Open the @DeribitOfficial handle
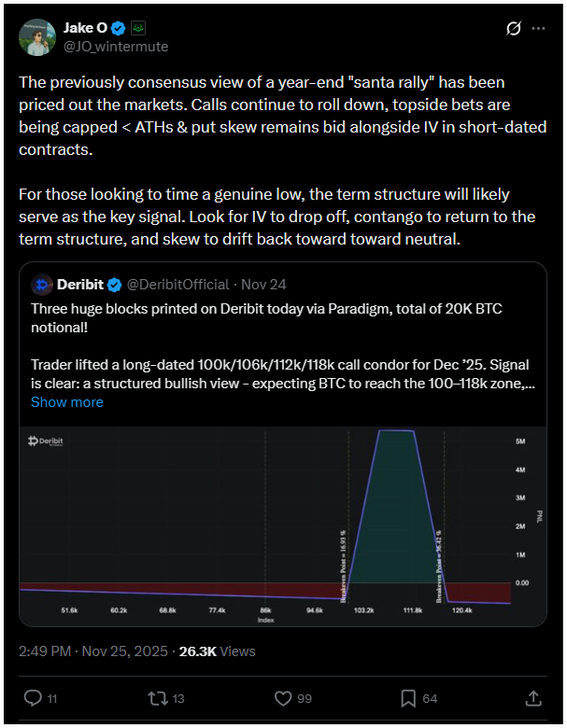This screenshot has width=567, height=728. point(177,284)
